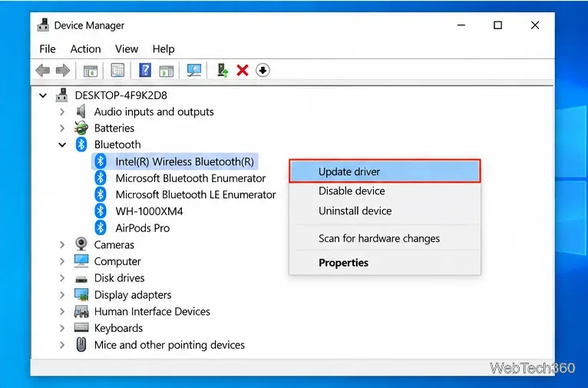Close the Device Manager window
The height and width of the screenshot is (388, 588).
pos(535,25)
